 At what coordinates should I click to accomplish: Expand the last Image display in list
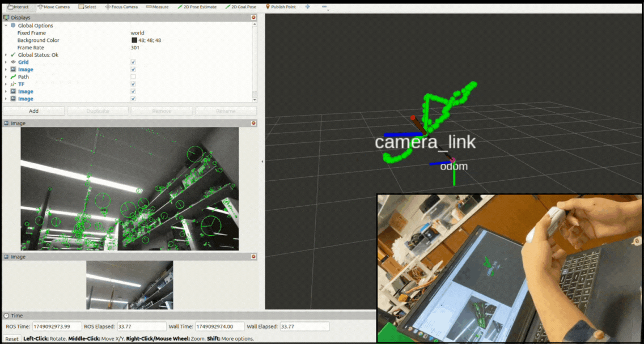6,99
